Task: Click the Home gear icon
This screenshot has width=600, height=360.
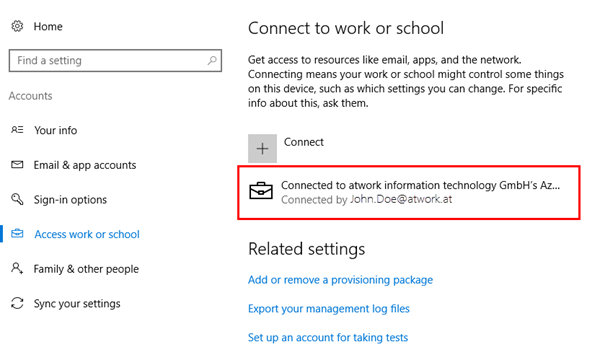Action: [17, 26]
